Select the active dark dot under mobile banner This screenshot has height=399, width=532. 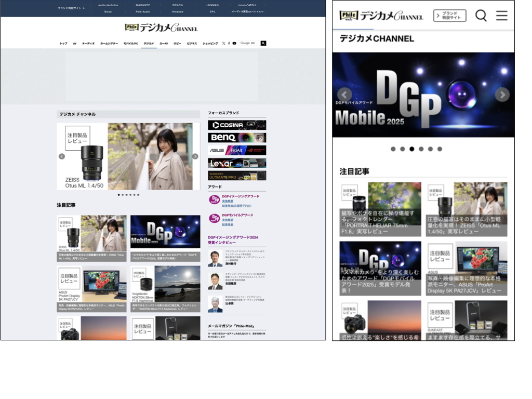pos(412,149)
